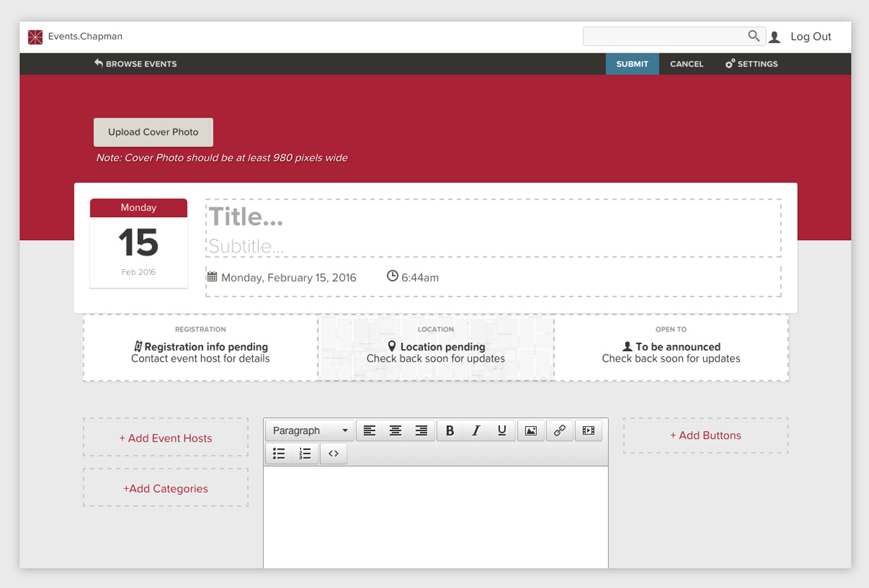Open the Paragraph format dropdown
869x588 pixels.
310,431
